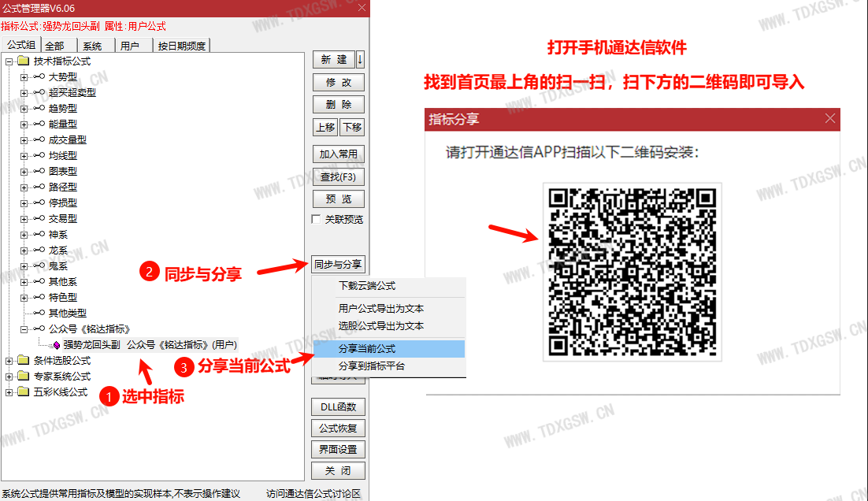Click the node icon beside 交易型
868x501 pixels.
pyautogui.click(x=39, y=218)
